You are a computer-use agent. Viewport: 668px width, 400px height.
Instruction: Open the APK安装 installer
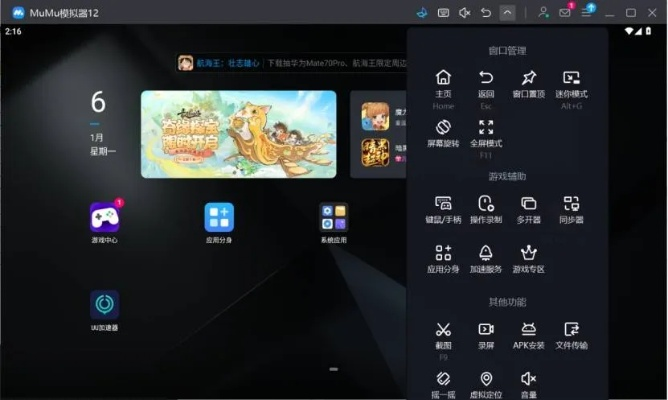click(528, 329)
